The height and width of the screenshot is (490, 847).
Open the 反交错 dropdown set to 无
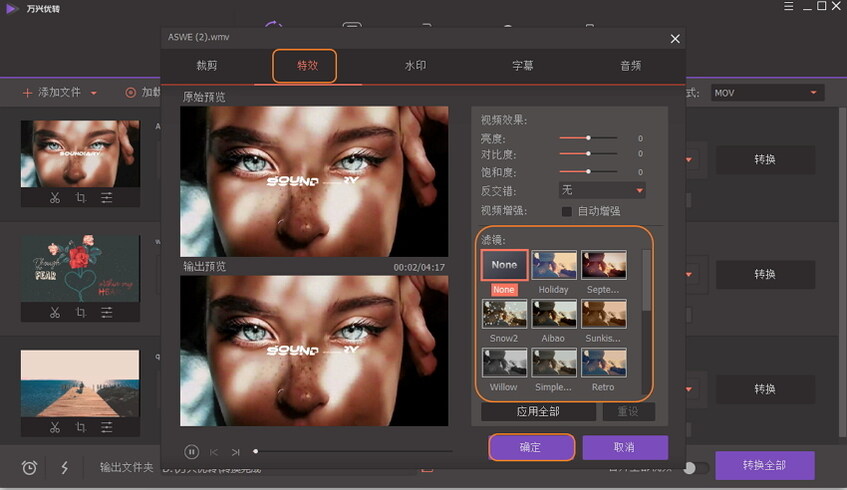pyautogui.click(x=602, y=190)
